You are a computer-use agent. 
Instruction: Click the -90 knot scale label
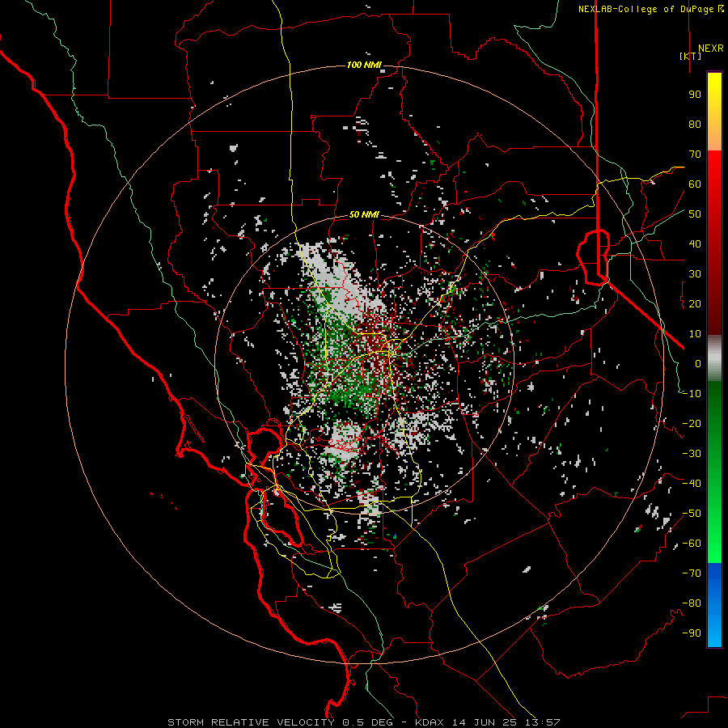click(692, 633)
